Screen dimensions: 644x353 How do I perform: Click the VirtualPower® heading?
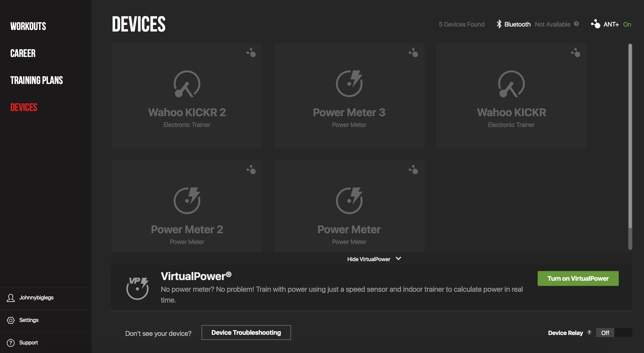click(196, 276)
